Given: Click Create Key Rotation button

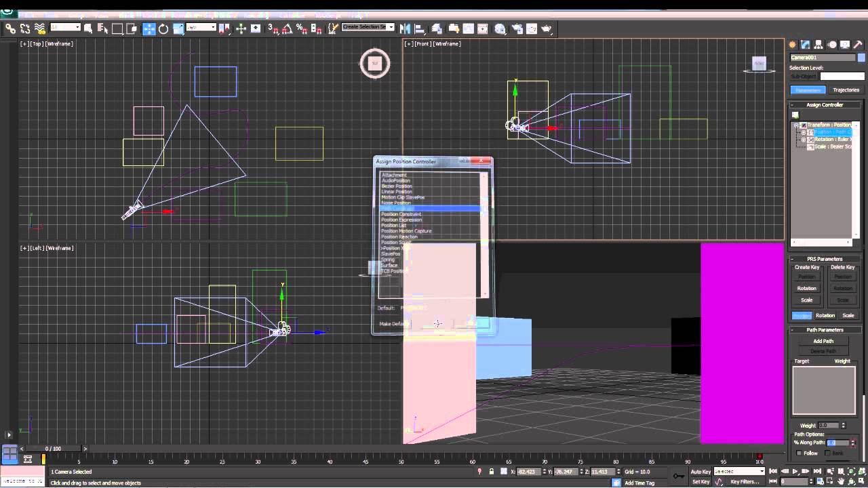Looking at the screenshot, I should click(x=807, y=289).
